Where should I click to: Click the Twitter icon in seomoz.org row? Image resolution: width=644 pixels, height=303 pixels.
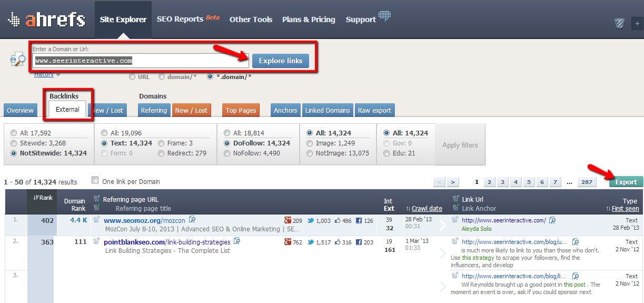[311, 220]
